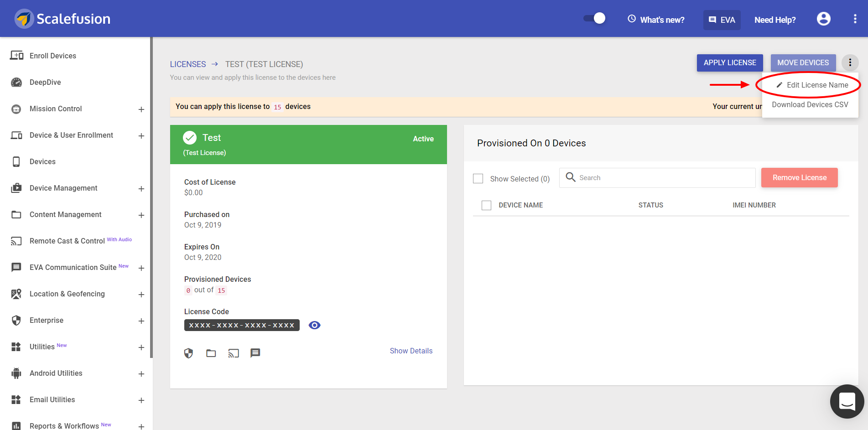This screenshot has width=868, height=430.
Task: Reveal the license code with eye icon
Action: click(315, 325)
